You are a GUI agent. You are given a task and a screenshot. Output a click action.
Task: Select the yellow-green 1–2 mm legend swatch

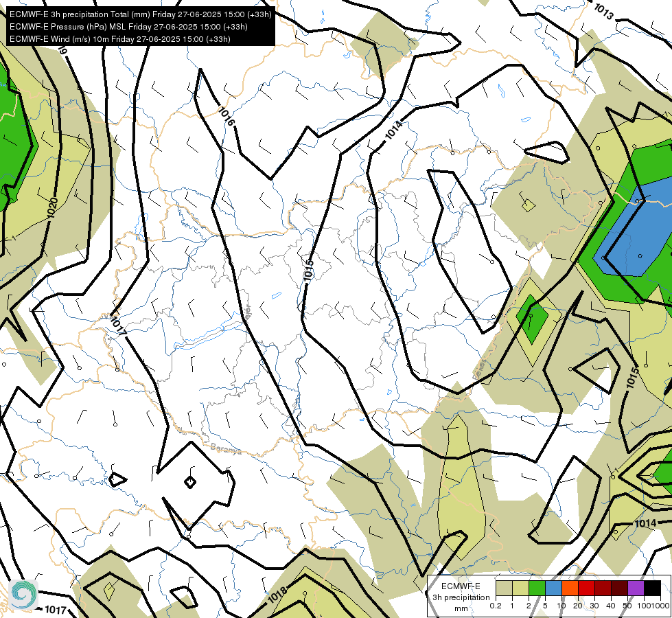(520, 588)
